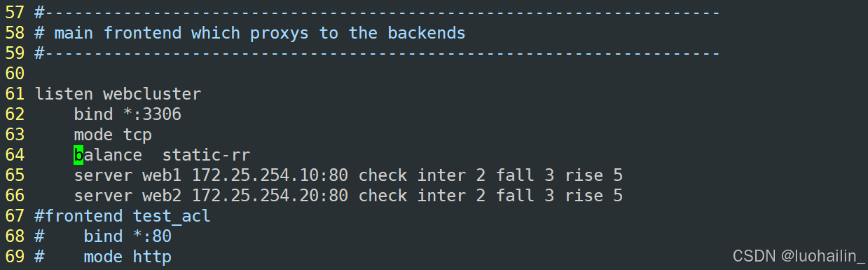Click 'web2' server name

click(x=162, y=195)
